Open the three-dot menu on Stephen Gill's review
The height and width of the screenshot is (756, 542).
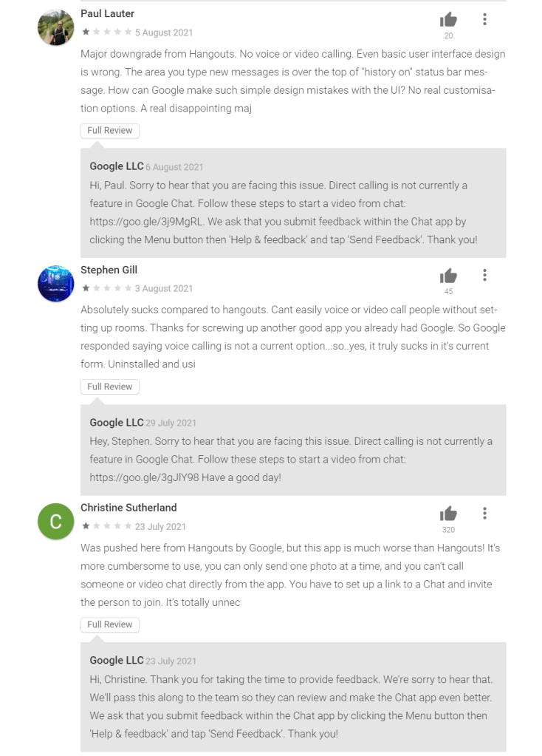[x=484, y=275]
